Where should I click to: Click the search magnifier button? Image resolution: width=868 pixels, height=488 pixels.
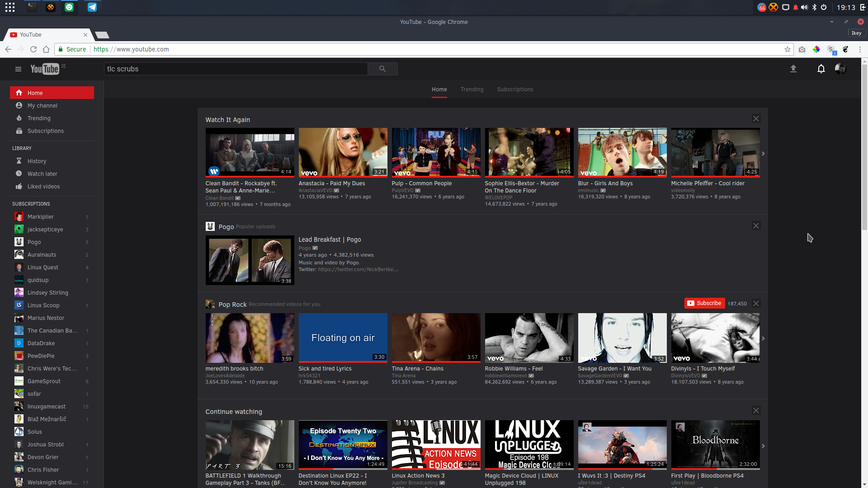(x=382, y=69)
